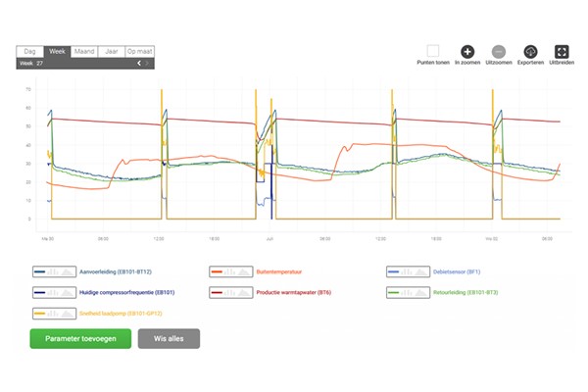
Task: Click chart-type icon for Debietsensor (BF1)
Action: [408, 271]
